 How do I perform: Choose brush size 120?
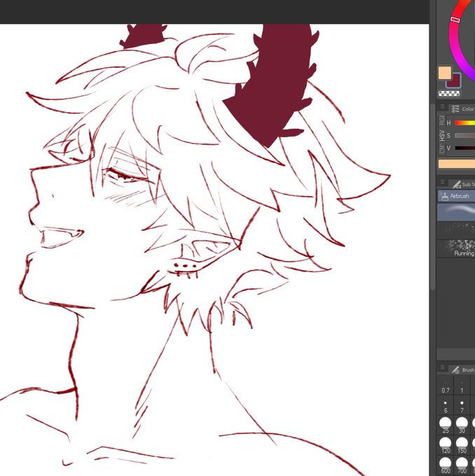[x=446, y=445]
